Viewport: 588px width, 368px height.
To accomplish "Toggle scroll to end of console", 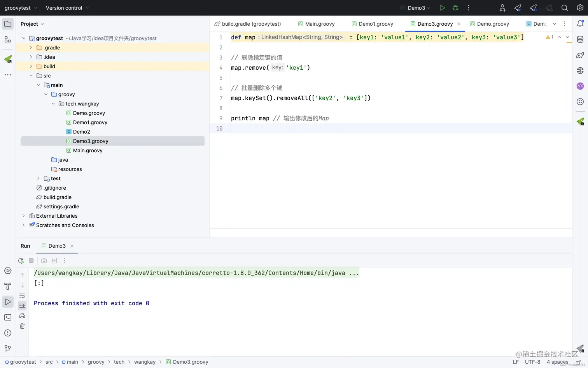I will tap(22, 306).
